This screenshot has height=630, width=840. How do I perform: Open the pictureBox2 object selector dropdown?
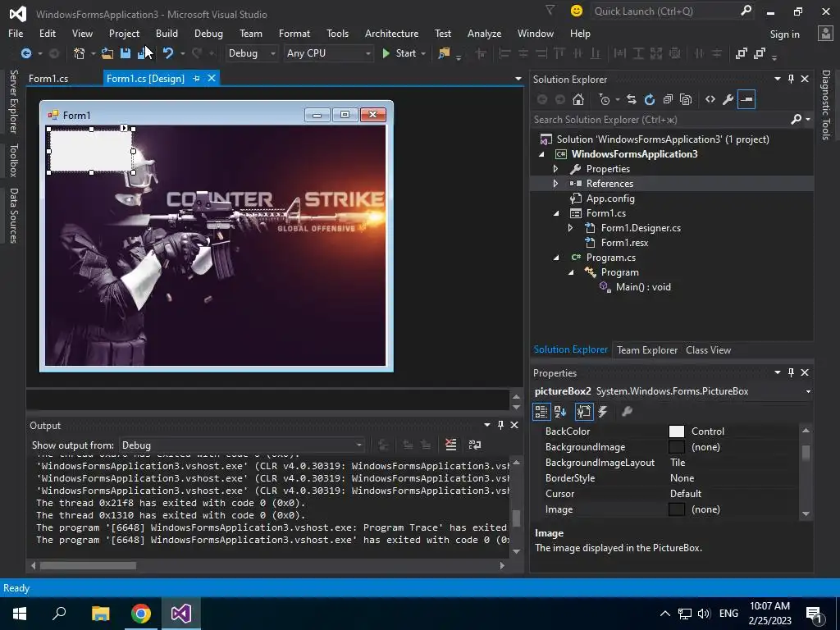click(808, 391)
